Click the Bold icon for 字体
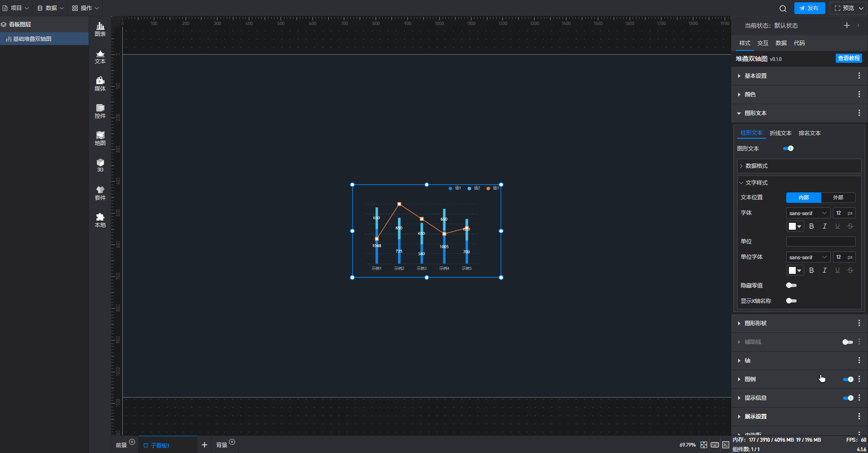868x453 pixels. pos(811,226)
